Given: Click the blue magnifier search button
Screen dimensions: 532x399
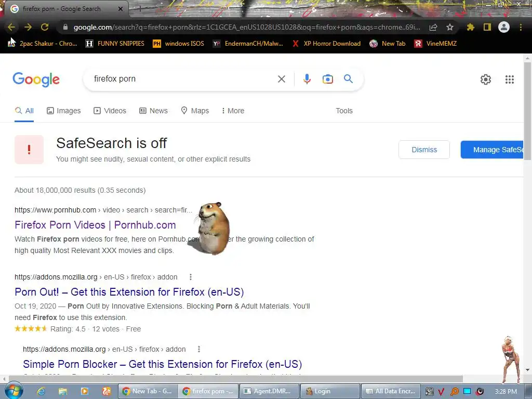Looking at the screenshot, I should coord(348,79).
